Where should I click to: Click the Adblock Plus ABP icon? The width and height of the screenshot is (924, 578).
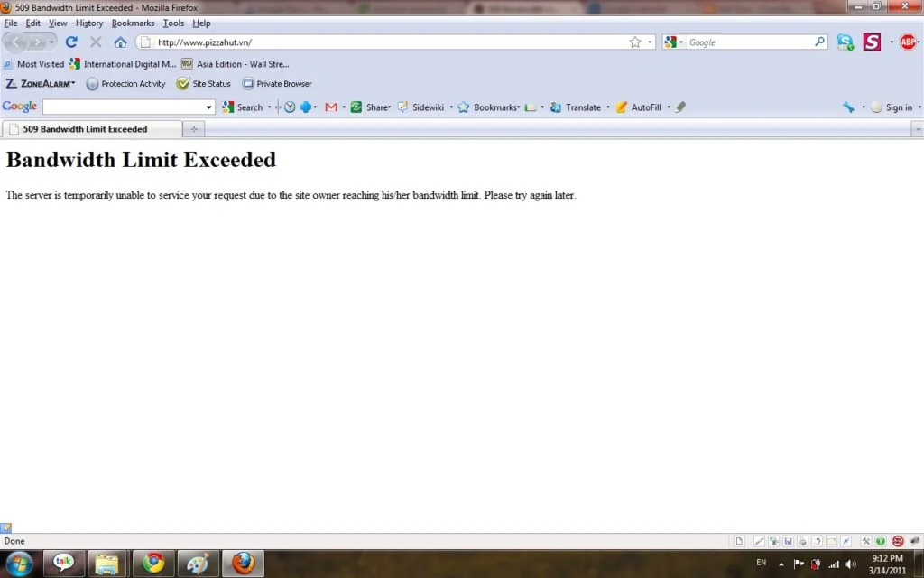[908, 42]
